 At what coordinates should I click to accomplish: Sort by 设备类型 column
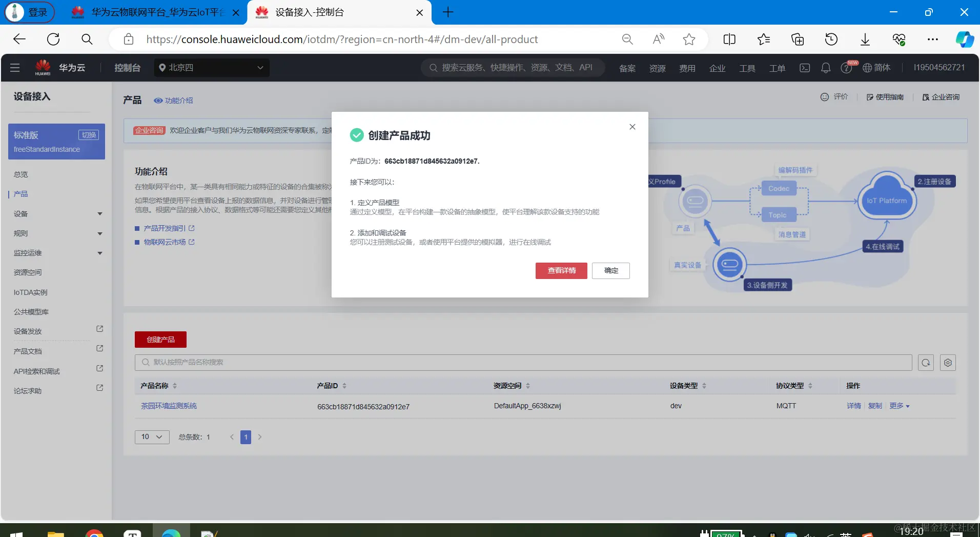pyautogui.click(x=704, y=386)
